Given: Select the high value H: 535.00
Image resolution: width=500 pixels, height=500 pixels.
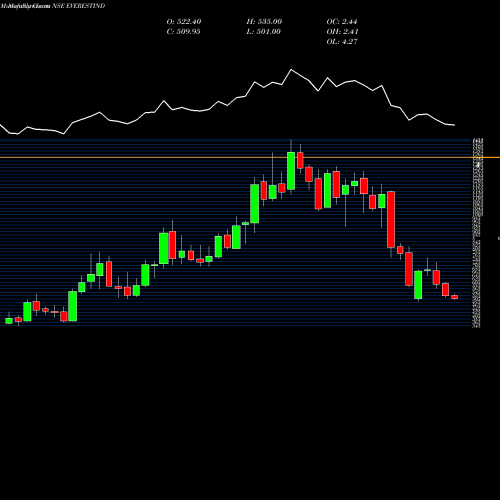Looking at the screenshot, I should (264, 22).
